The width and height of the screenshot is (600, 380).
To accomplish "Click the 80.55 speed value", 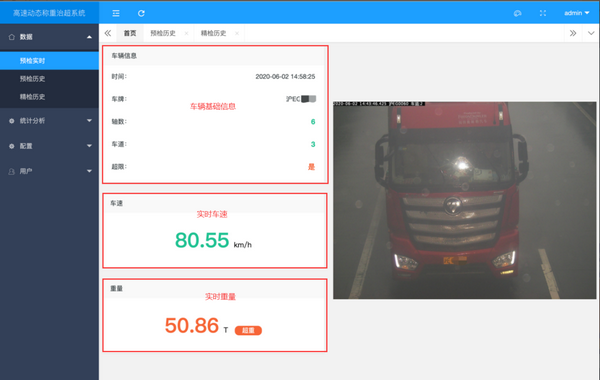I will [x=202, y=240].
